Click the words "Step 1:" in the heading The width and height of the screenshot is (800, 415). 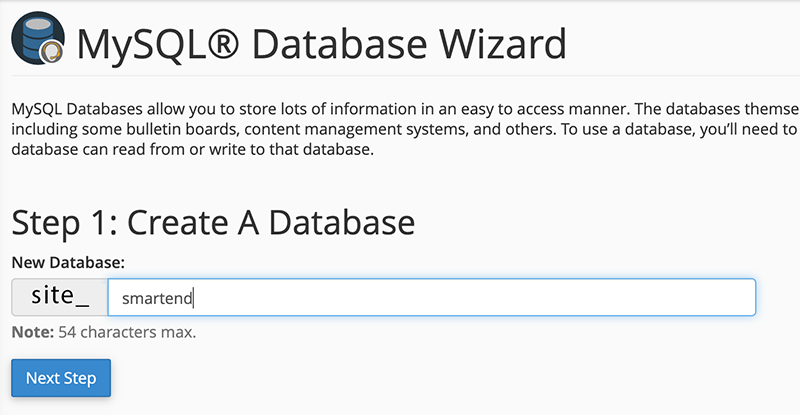[62, 222]
